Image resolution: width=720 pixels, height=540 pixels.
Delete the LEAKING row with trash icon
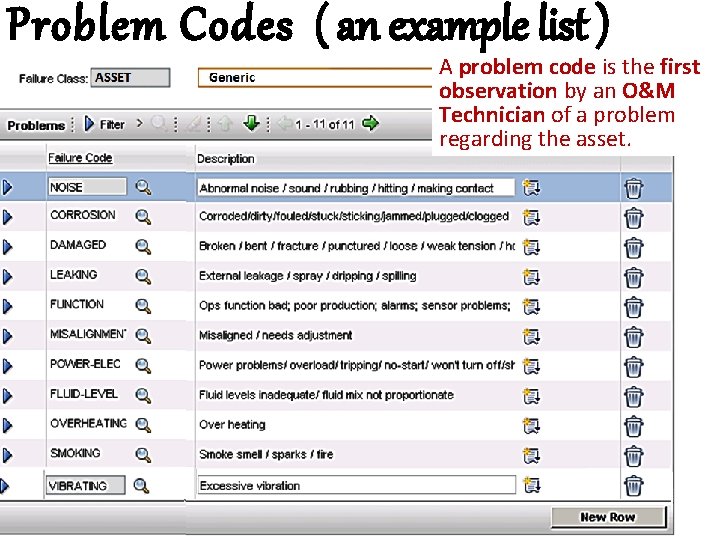[x=634, y=278]
